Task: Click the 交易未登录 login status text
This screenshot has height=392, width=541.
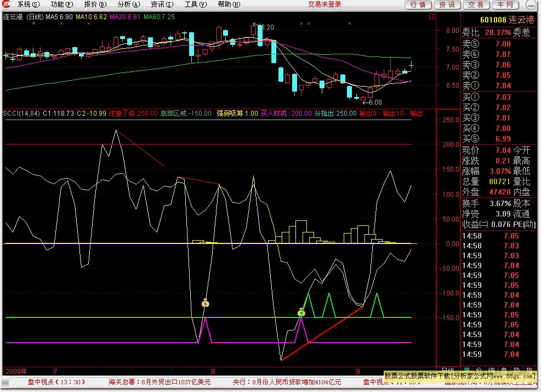Action: [x=324, y=4]
